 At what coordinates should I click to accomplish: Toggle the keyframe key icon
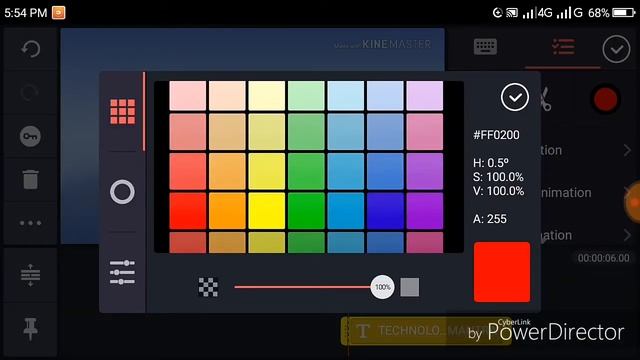tap(30, 136)
